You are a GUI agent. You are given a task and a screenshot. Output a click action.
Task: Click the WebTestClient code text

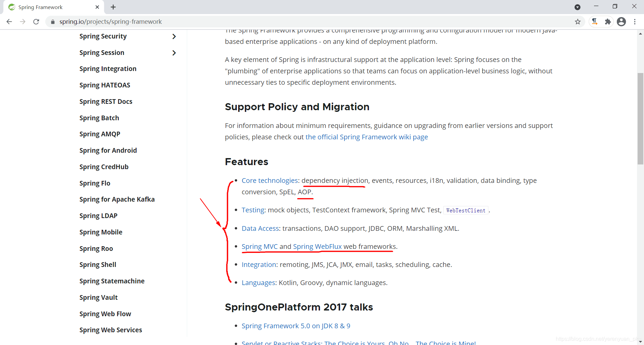pos(466,210)
